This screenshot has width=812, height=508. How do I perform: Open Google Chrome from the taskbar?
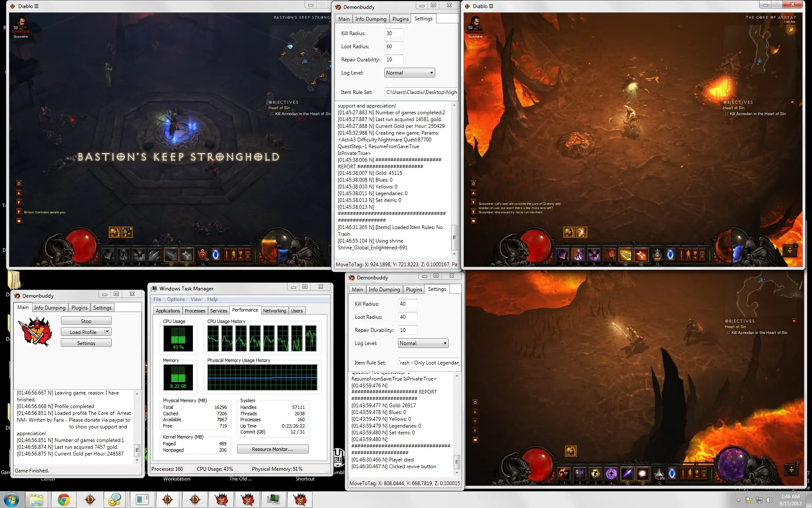pos(64,500)
